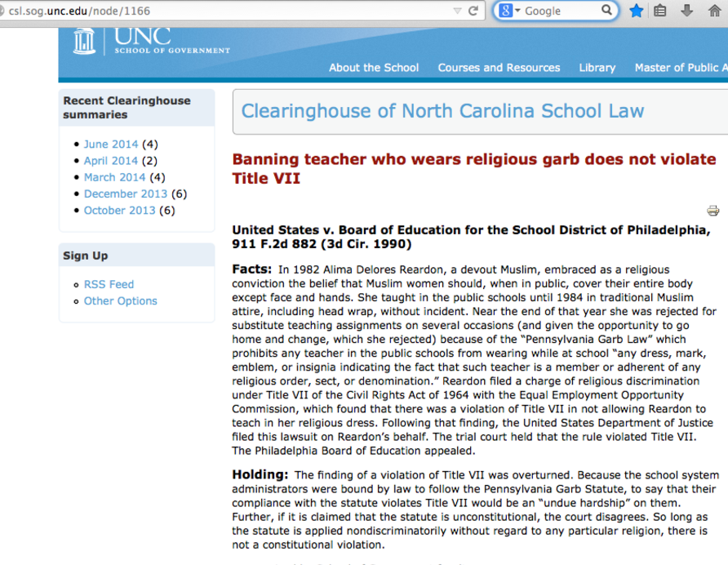
Task: Click the case citation heading text
Action: 471,237
